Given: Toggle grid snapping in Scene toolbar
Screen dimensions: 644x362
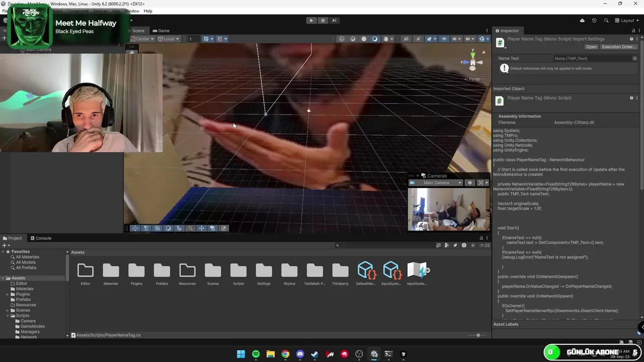Looking at the screenshot, I should tap(220, 39).
